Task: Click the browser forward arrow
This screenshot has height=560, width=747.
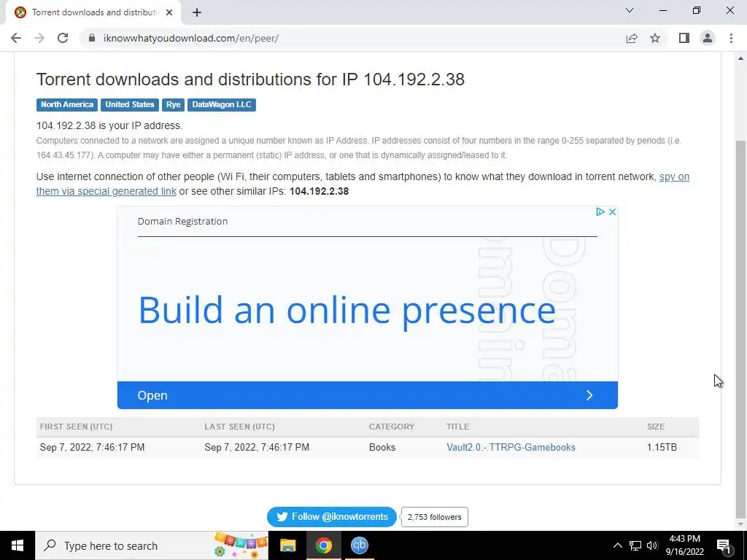Action: point(39,38)
